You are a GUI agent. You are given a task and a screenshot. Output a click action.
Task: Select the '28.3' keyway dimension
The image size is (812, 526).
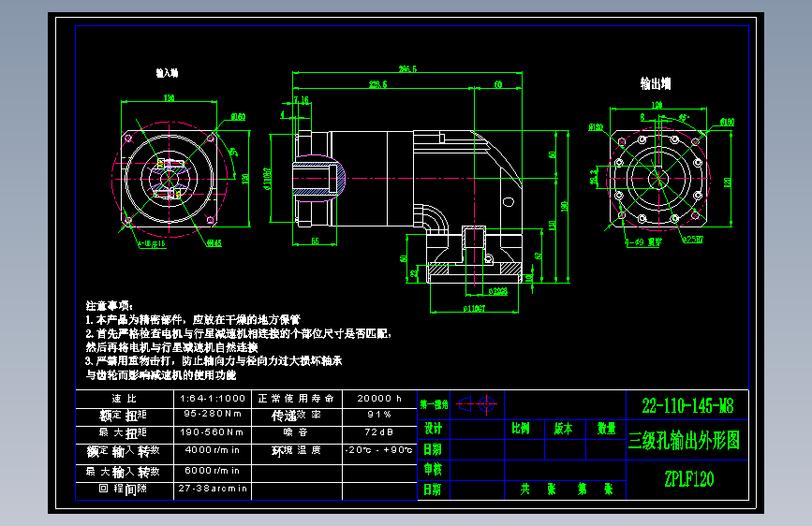(x=593, y=177)
